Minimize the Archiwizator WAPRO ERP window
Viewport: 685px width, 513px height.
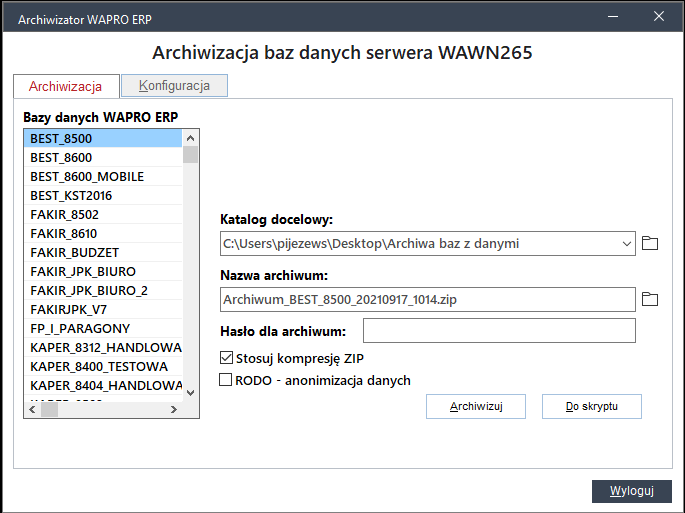(x=612, y=17)
